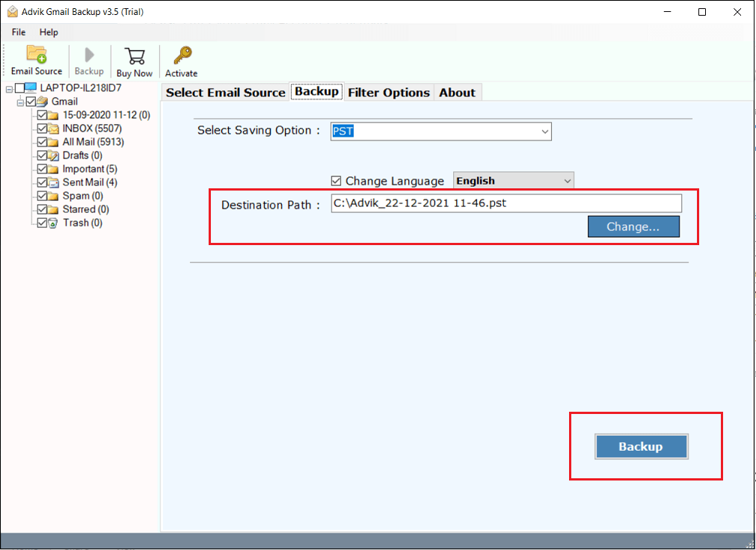
Task: Select the Important (5) folder label
Action: [x=90, y=169]
